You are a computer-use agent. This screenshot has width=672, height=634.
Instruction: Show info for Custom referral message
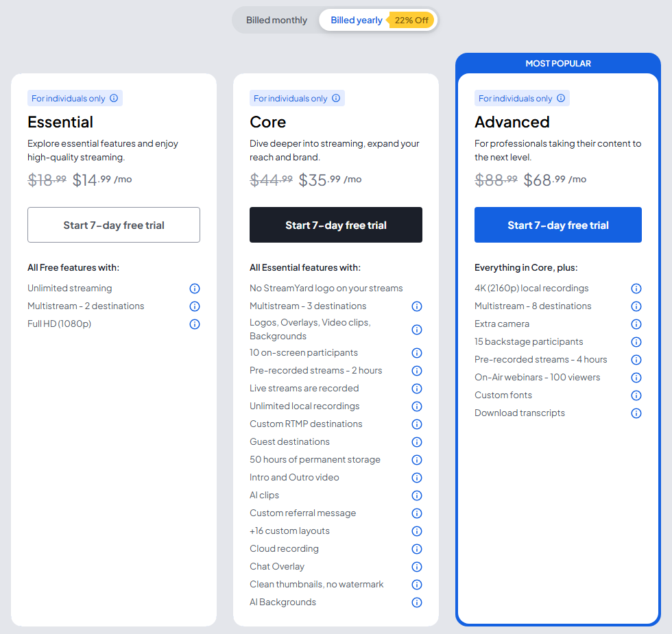pyautogui.click(x=417, y=513)
